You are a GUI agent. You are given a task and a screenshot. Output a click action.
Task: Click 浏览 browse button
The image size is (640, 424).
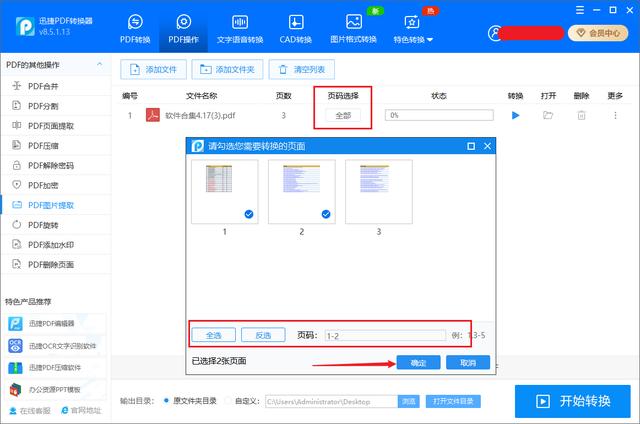click(x=409, y=402)
